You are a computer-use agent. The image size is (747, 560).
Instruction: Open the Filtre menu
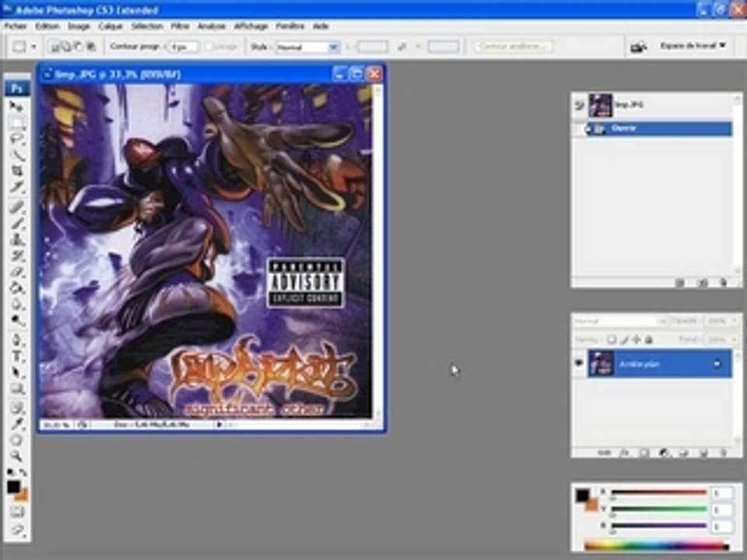coord(180,26)
